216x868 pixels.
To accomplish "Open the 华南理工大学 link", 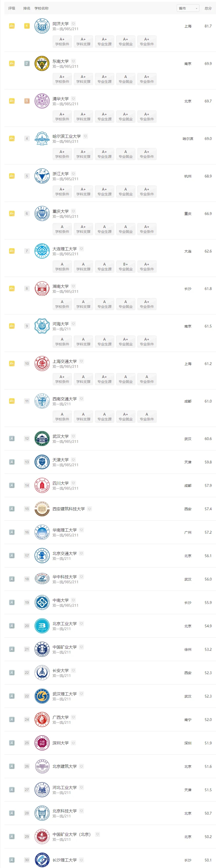I will [65, 530].
